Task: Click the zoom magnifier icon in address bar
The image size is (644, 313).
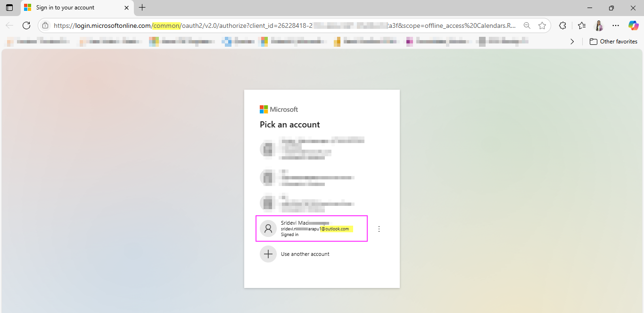Action: tap(527, 25)
